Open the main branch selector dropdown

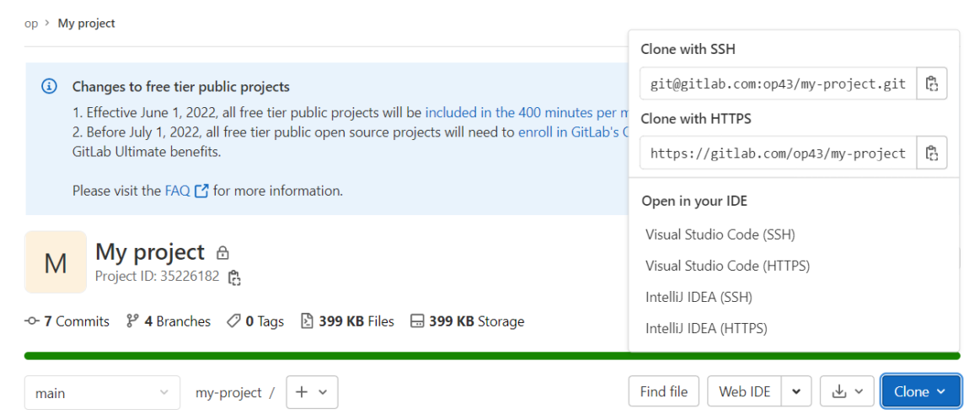103,393
